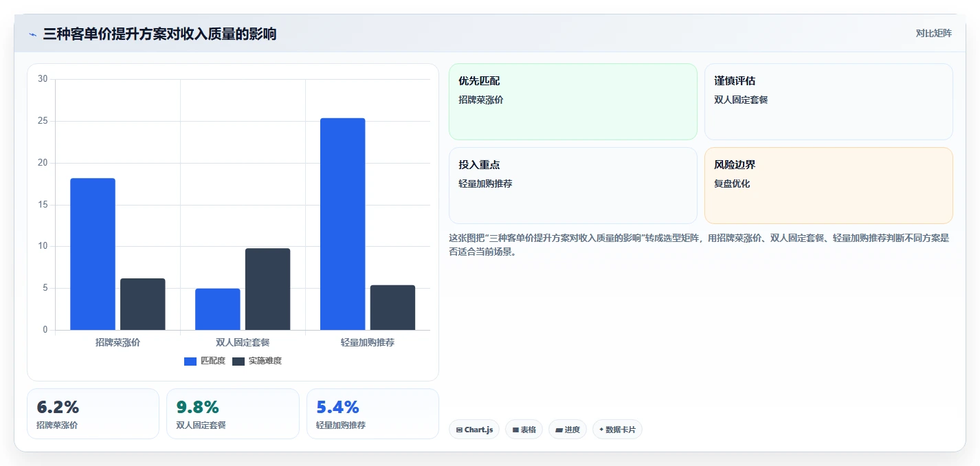Toggle the 实施难度 legend dark swatch
The image size is (980, 466).
click(x=238, y=361)
